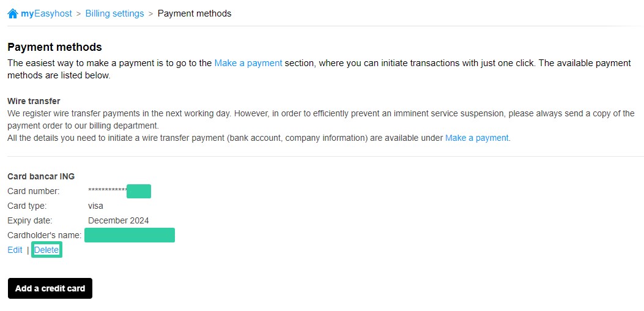The image size is (644, 311).
Task: Click the home icon in breadcrumb
Action: 13,13
